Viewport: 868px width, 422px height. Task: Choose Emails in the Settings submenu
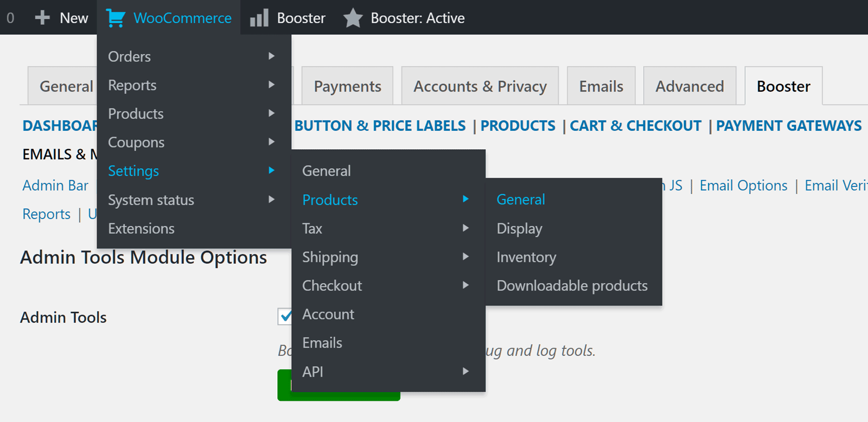click(x=388, y=343)
